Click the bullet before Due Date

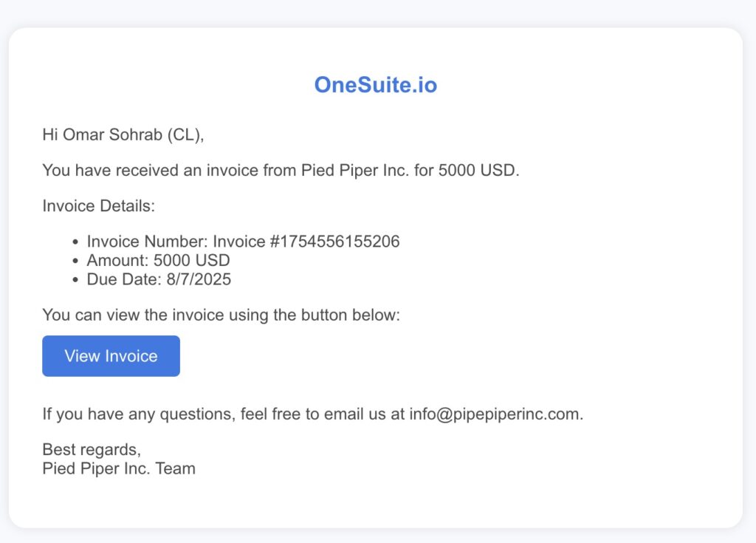pos(75,280)
